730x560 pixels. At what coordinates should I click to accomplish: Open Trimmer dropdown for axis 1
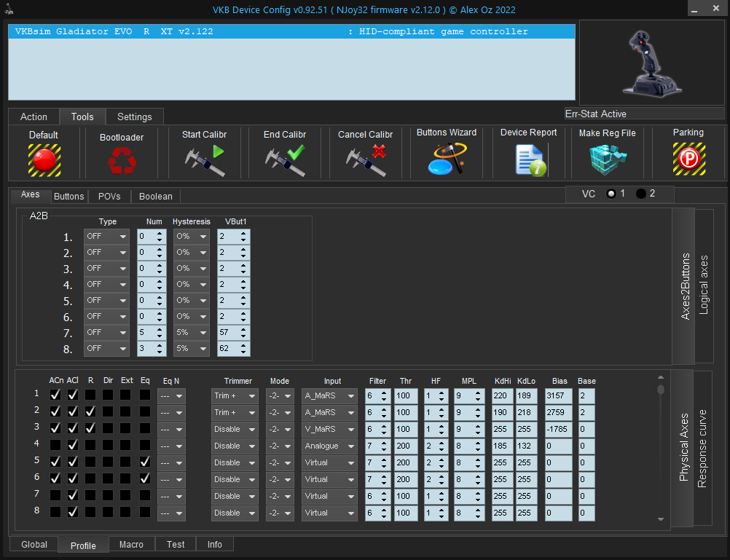tap(235, 396)
